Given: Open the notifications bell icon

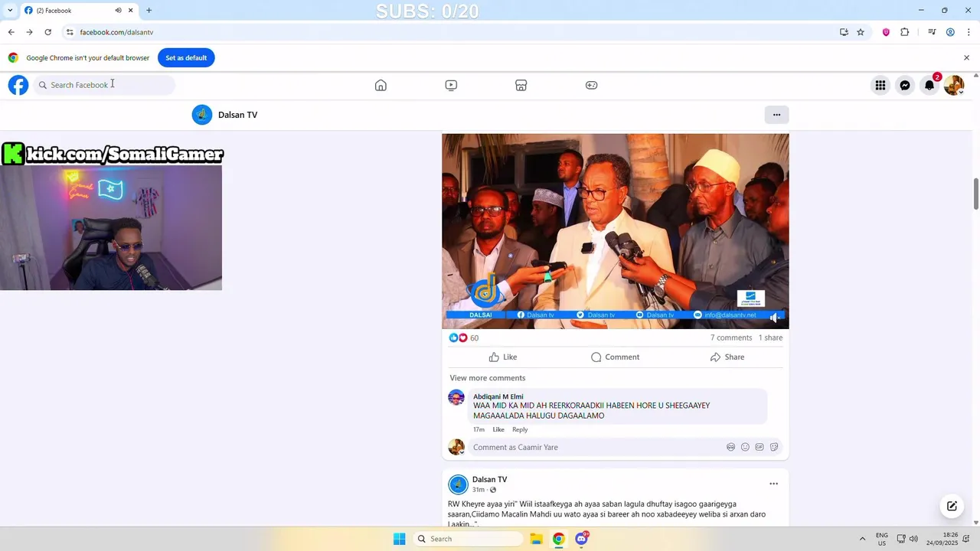Looking at the screenshot, I should pyautogui.click(x=929, y=85).
